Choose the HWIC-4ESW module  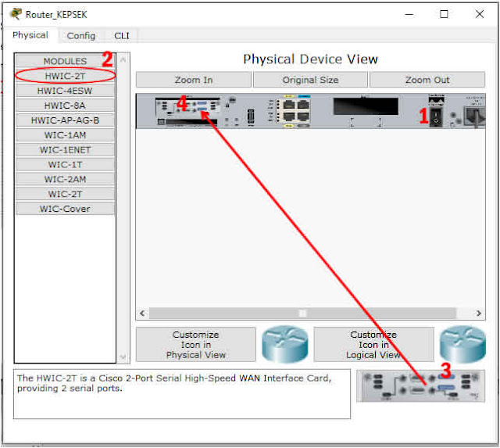click(65, 91)
